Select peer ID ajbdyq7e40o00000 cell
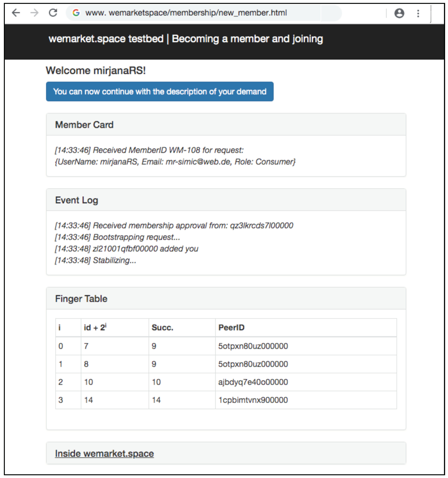 pos(253,382)
